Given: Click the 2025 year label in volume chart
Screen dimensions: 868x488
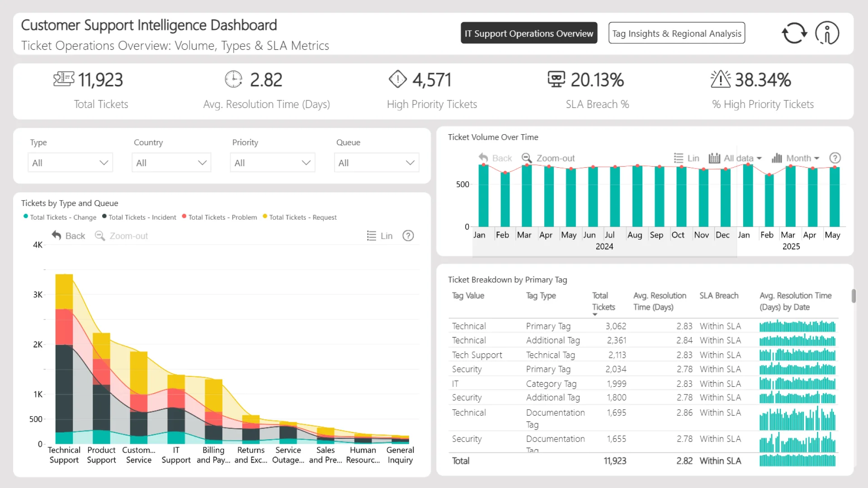Looking at the screenshot, I should tap(791, 246).
